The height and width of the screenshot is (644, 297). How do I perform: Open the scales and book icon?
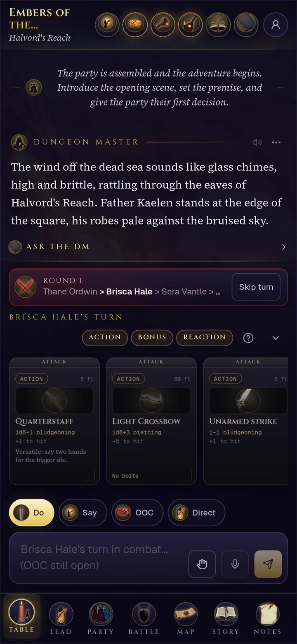coord(218,25)
